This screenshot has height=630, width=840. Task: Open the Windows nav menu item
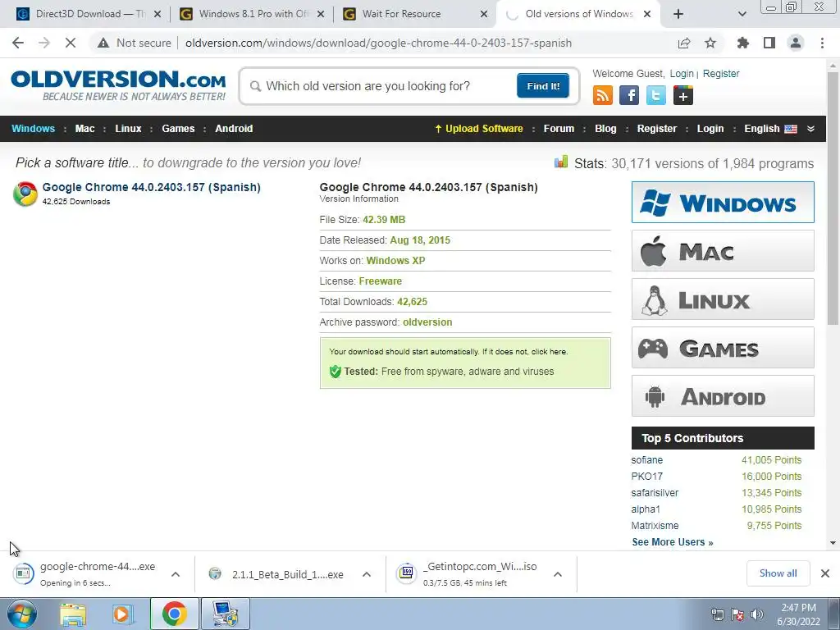coord(33,129)
